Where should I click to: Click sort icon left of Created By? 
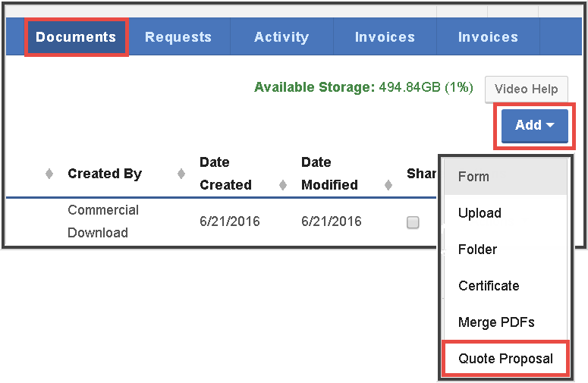point(49,174)
